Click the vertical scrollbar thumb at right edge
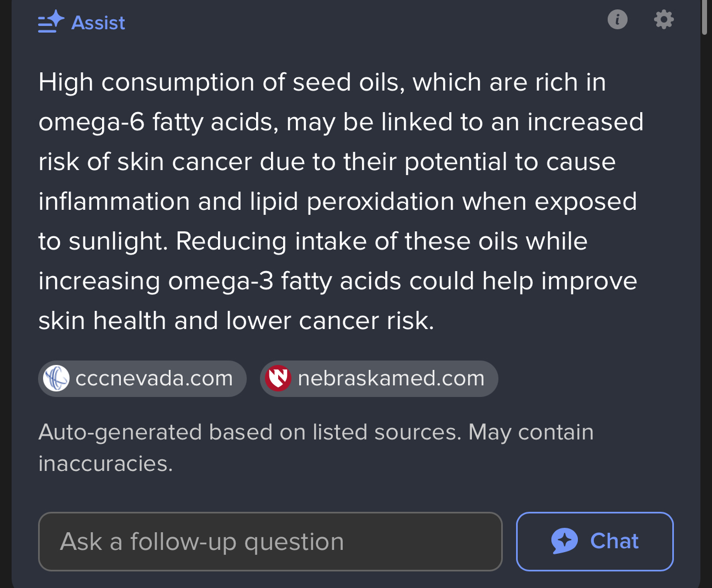 [x=704, y=17]
